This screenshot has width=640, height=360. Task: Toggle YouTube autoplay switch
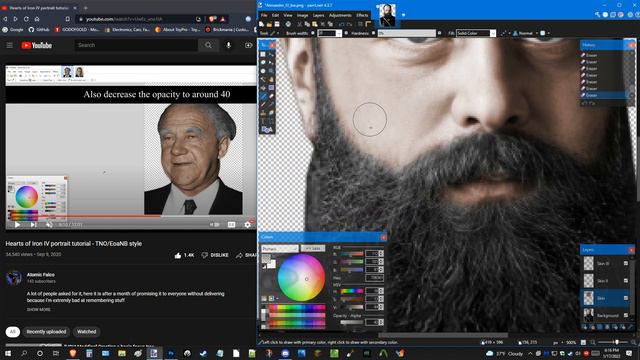215,224
